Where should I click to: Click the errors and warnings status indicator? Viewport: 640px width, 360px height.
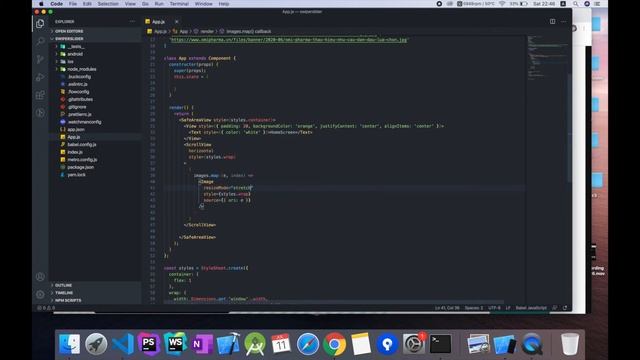[46, 308]
